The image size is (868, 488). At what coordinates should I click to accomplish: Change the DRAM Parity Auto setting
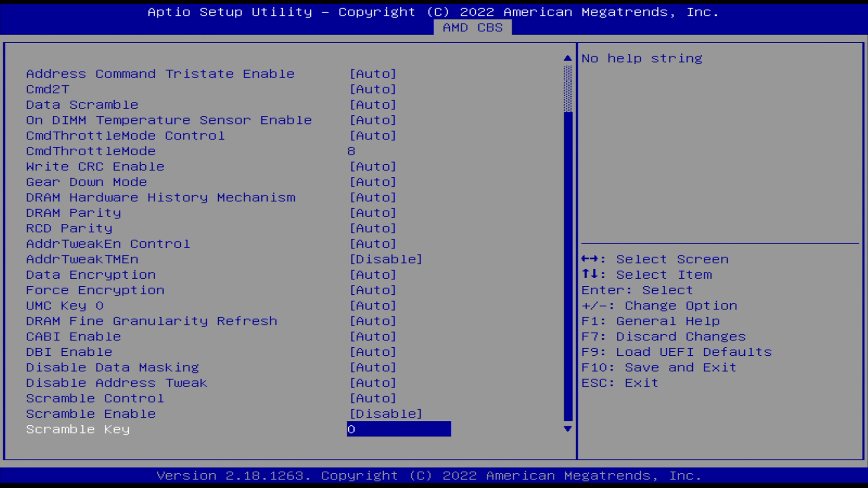tap(373, 213)
